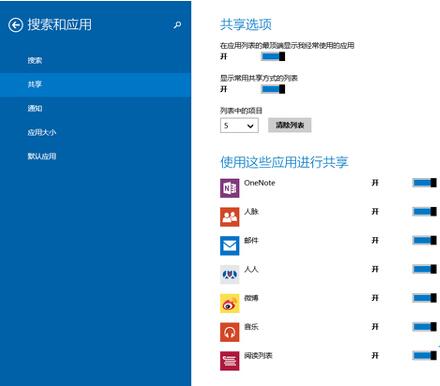The width and height of the screenshot is (440, 386).
Task: Go back using the circled arrow icon
Action: pos(15,25)
